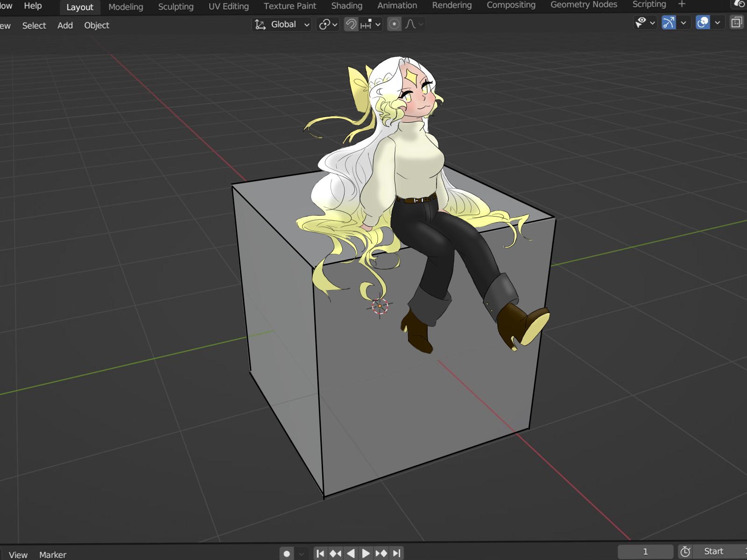Screen dimensions: 747x560
Task: Toggle the preview range clock icon
Action: (x=685, y=552)
